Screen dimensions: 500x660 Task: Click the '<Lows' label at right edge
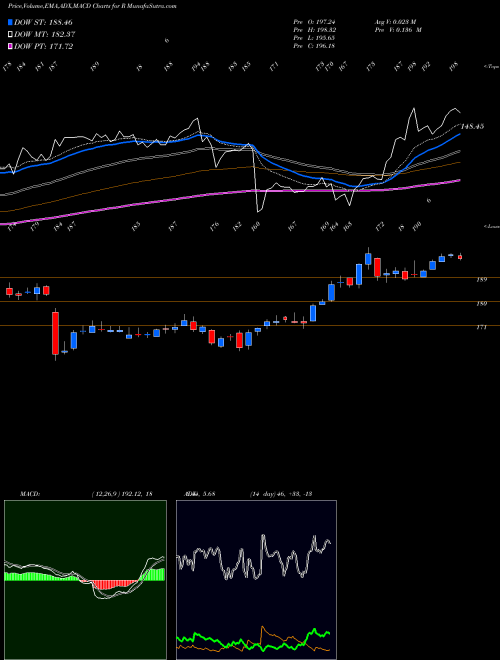pyautogui.click(x=491, y=226)
